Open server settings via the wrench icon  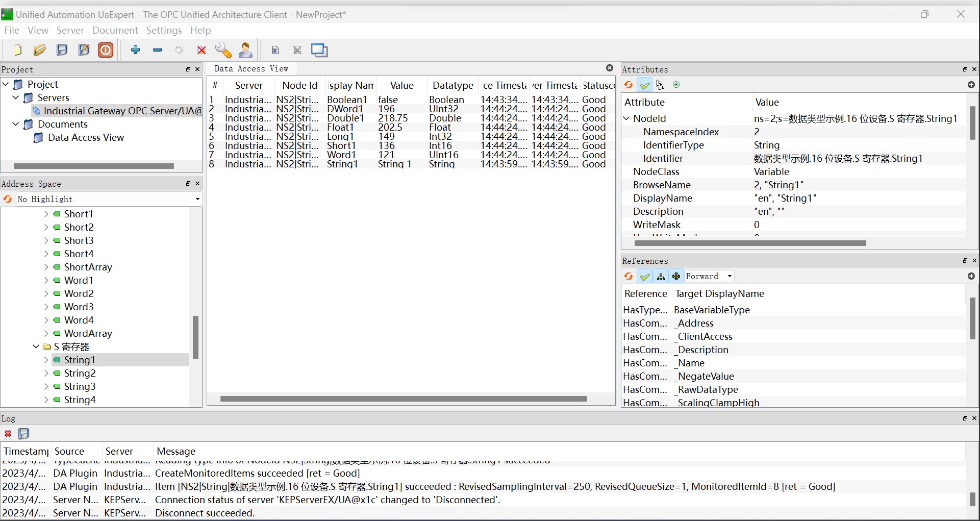click(223, 50)
